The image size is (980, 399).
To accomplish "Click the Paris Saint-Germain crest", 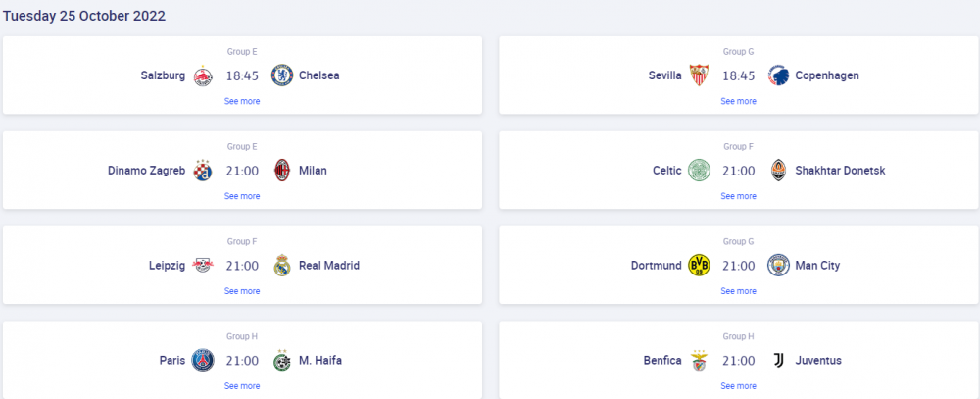I will pos(203,360).
